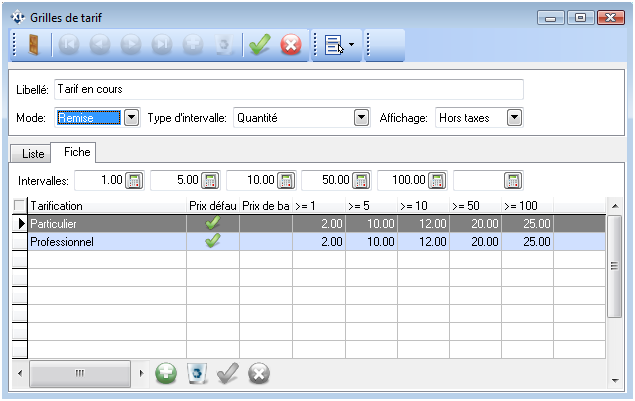The width and height of the screenshot is (635, 401).
Task: Expand the Mode dropdown
Action: click(x=130, y=118)
